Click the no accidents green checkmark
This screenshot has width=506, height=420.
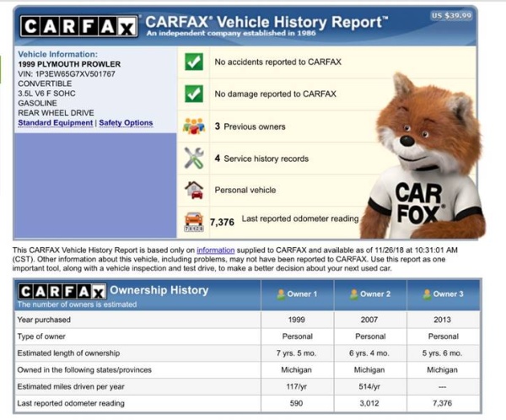pyautogui.click(x=194, y=62)
